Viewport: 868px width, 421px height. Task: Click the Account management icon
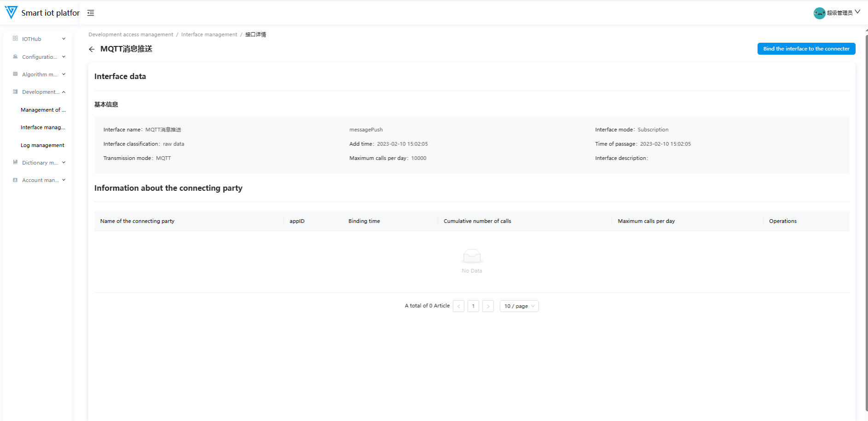(x=15, y=180)
